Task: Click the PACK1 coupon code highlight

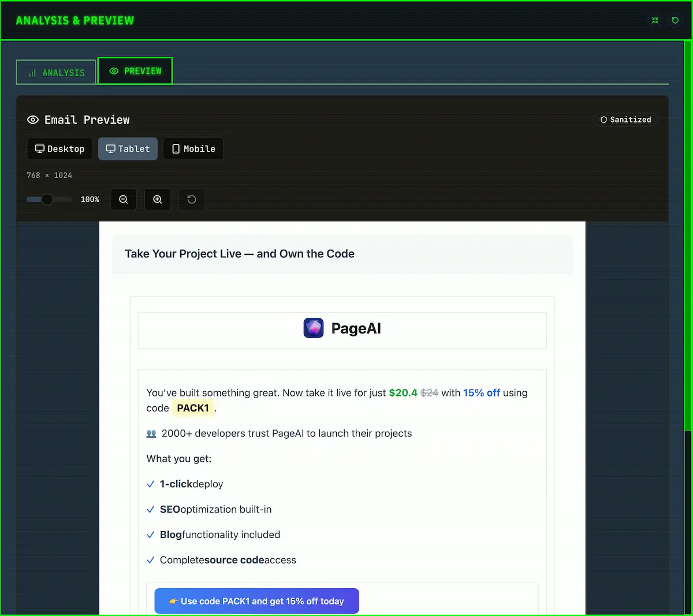Action: (193, 408)
